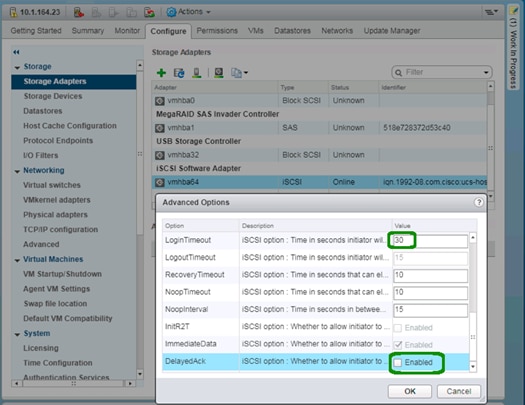Collapse the Storage section
Image resolution: width=525 pixels, height=405 pixels.
coord(17,67)
